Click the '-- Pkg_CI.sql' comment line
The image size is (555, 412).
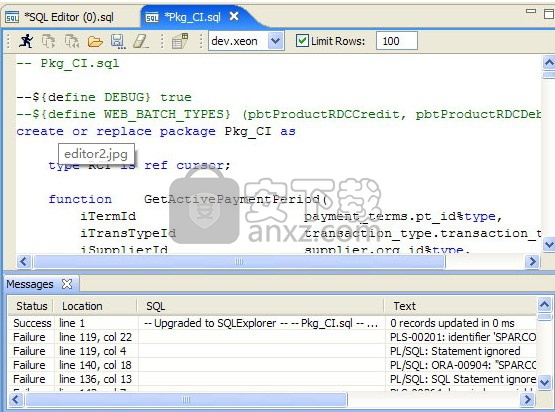pos(68,63)
